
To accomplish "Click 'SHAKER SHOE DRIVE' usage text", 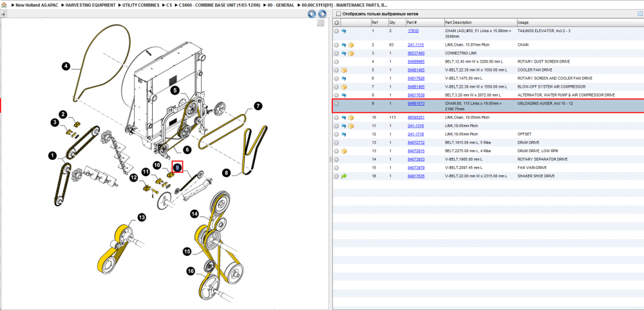I will (536, 177).
